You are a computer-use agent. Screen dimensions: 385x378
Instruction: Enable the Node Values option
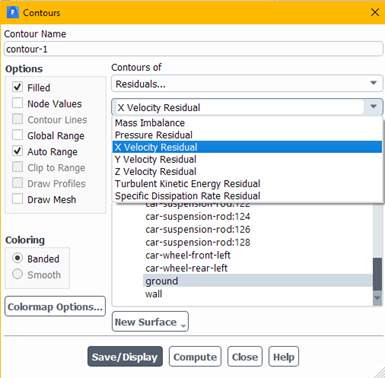pos(17,103)
